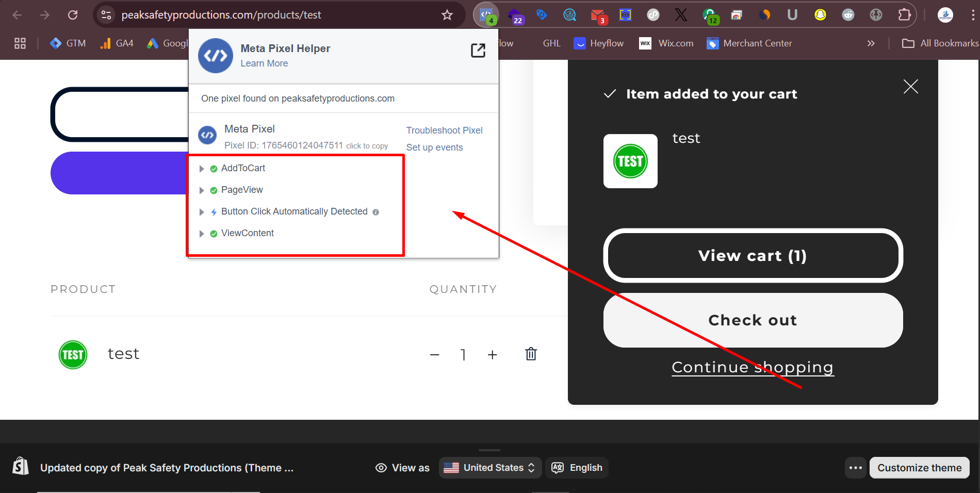Image resolution: width=980 pixels, height=493 pixels.
Task: Expand the AddToCart event details
Action: [202, 169]
